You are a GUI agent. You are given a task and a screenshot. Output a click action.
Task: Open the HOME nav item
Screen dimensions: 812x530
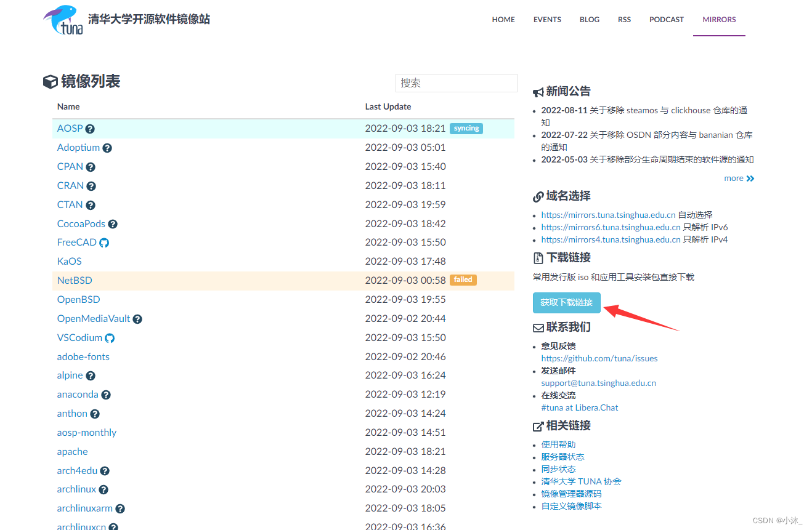503,20
